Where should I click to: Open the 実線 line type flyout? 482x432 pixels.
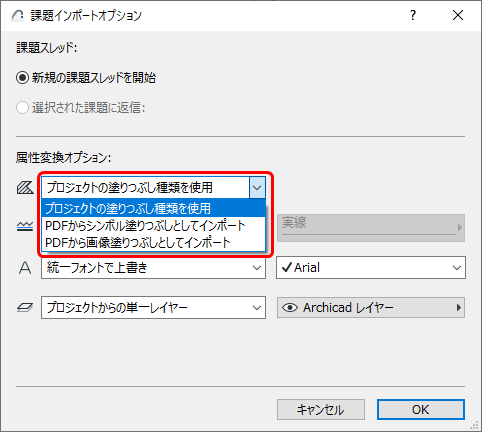(x=371, y=228)
